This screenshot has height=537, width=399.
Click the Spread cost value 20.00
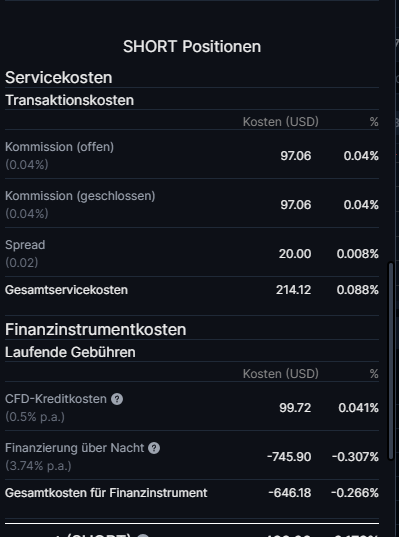[295, 254]
